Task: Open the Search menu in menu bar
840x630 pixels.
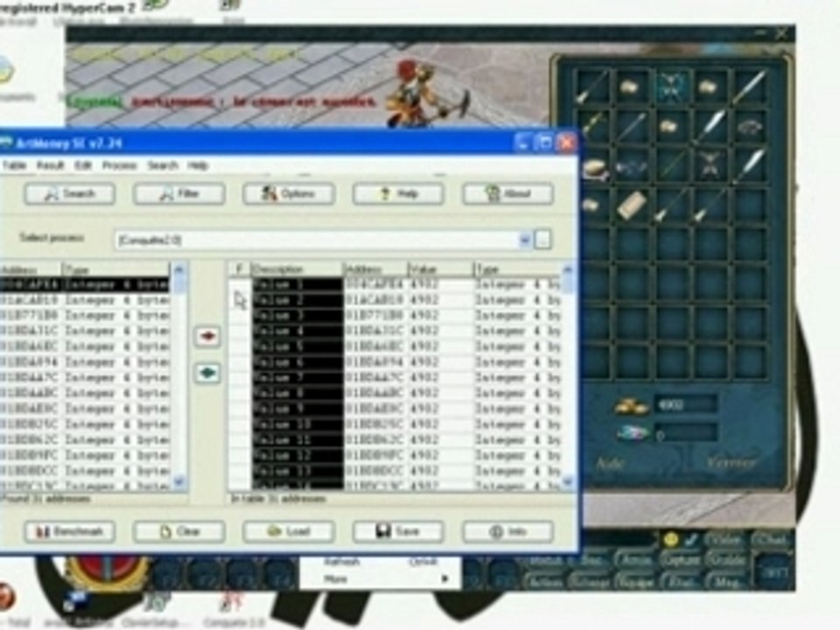Action: (x=163, y=165)
